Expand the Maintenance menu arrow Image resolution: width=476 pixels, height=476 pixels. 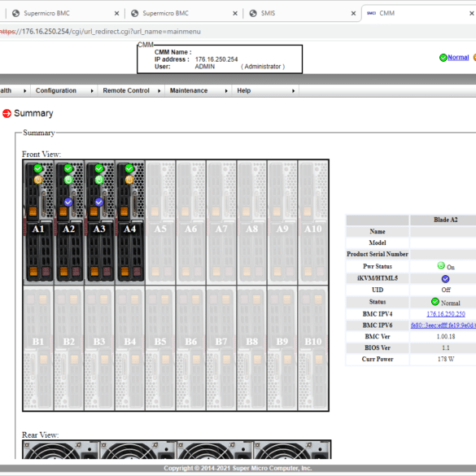click(x=226, y=91)
